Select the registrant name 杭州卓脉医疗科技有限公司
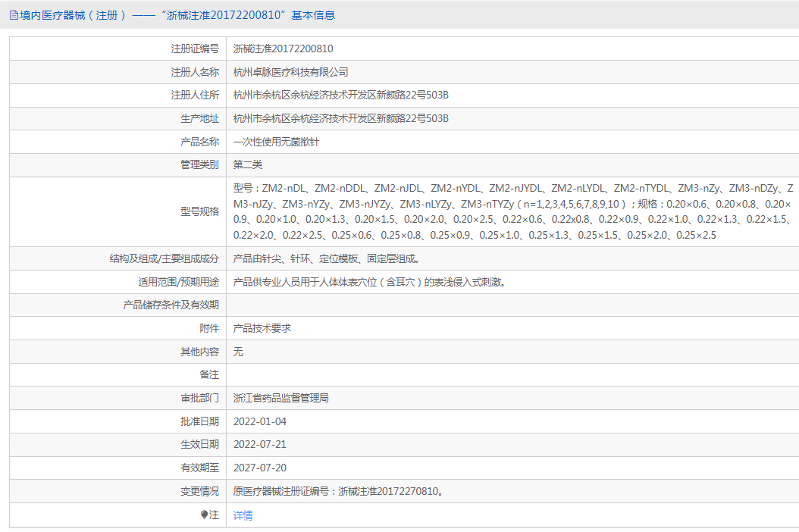Viewport: 799px width, 532px height. click(290, 72)
